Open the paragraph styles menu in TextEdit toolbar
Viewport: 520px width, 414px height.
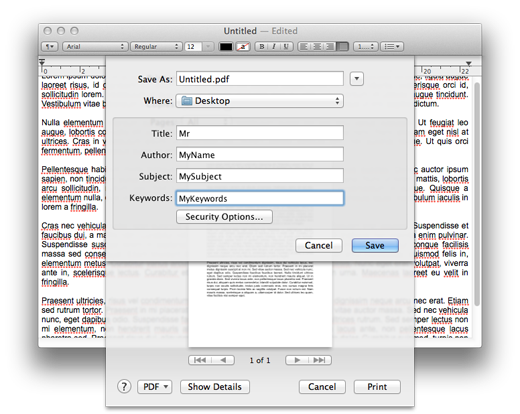pyautogui.click(x=50, y=46)
